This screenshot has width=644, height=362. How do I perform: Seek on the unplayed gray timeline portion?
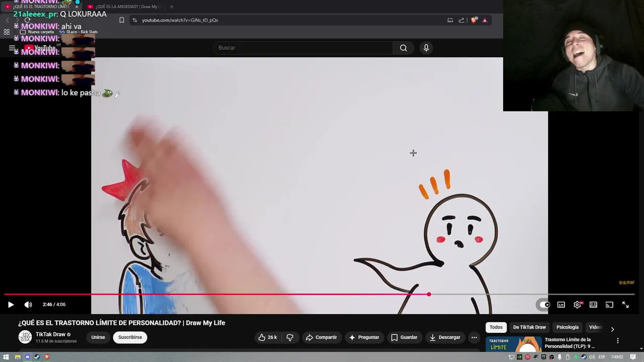pos(533,295)
